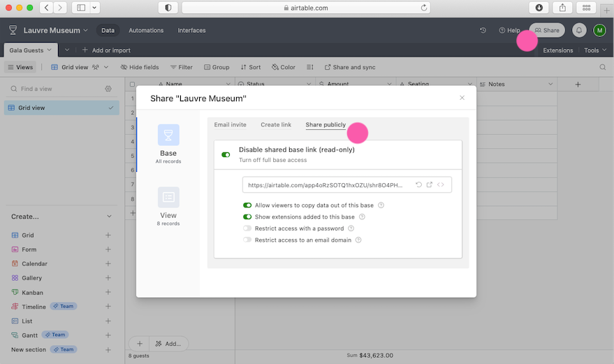This screenshot has height=364, width=614.
Task: Open Extensions panel
Action: 558,50
